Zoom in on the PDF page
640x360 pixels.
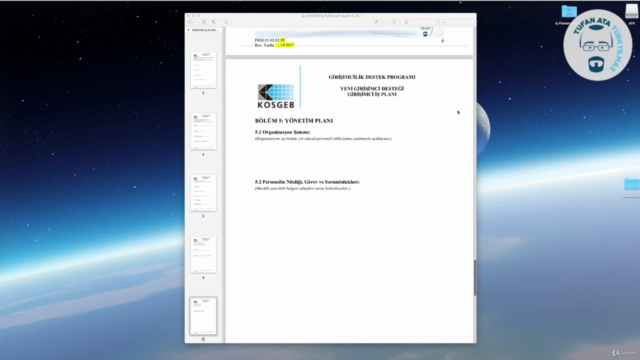pyautogui.click(x=213, y=22)
